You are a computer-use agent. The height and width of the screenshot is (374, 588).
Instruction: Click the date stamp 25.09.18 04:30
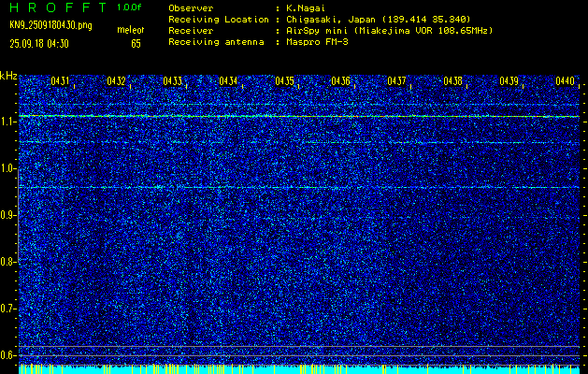pyautogui.click(x=39, y=44)
